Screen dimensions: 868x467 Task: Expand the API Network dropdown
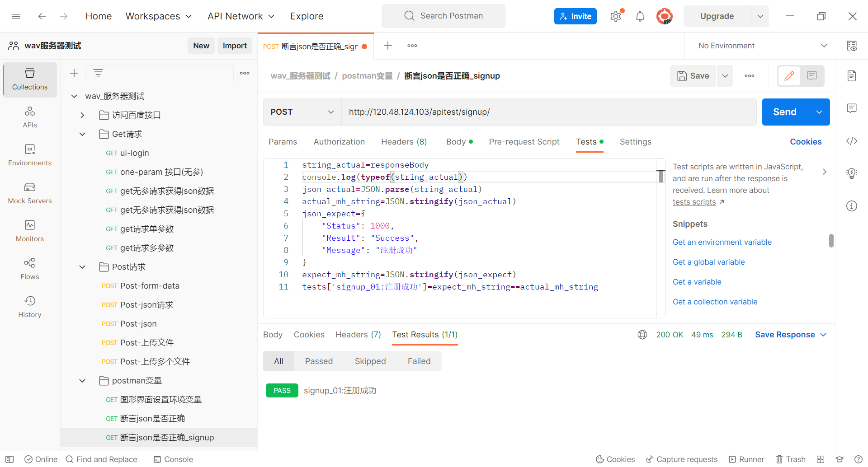click(x=241, y=16)
